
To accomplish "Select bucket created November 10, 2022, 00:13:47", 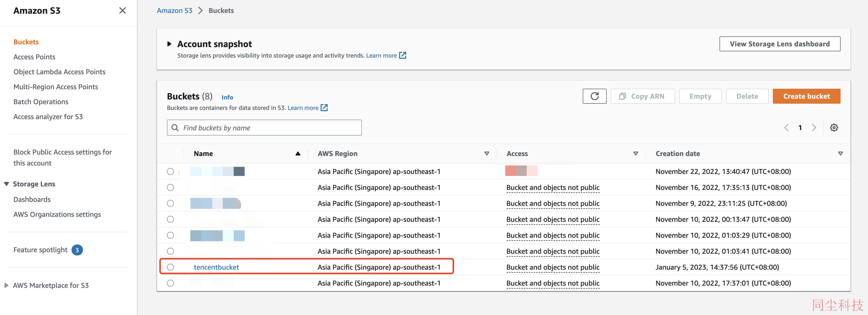I will point(170,219).
